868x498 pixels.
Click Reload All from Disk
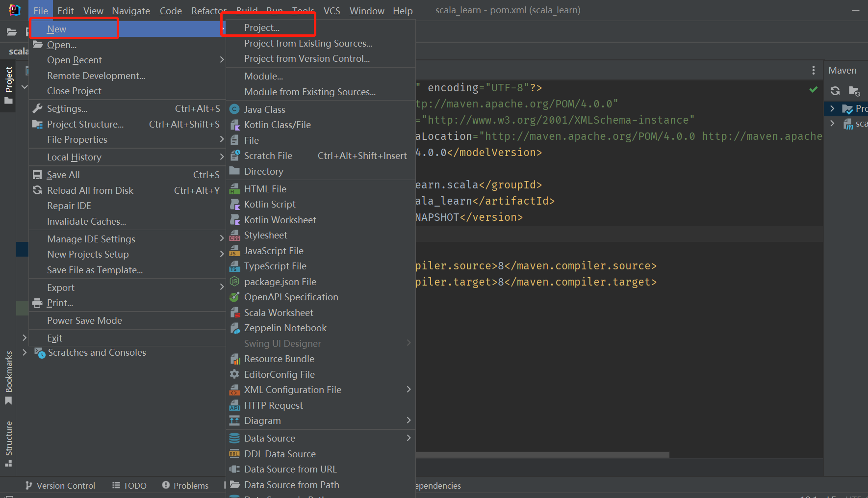(128, 190)
